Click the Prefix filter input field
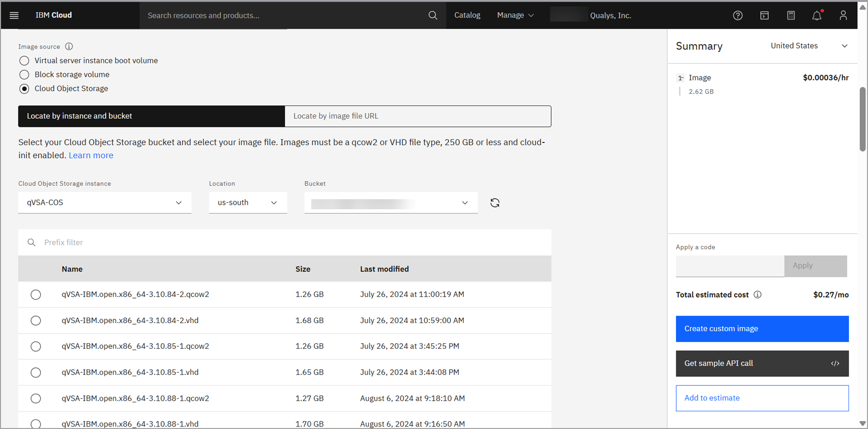868x429 pixels. point(291,242)
